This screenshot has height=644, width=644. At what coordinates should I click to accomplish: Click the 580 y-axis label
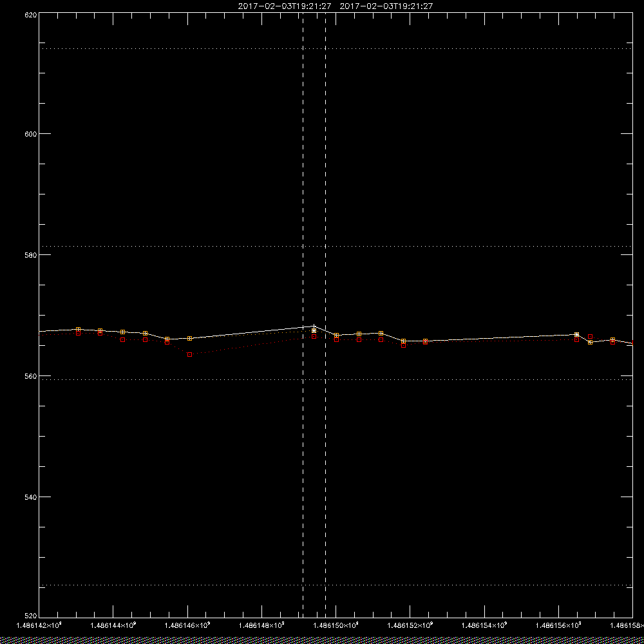[x=31, y=254]
